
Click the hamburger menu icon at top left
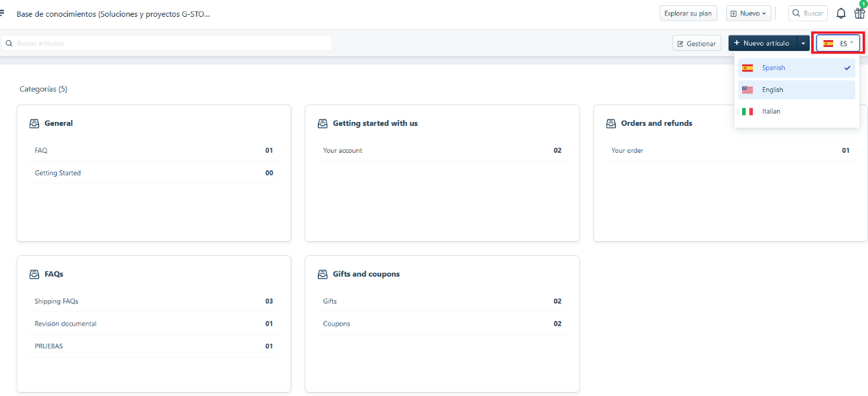3,13
